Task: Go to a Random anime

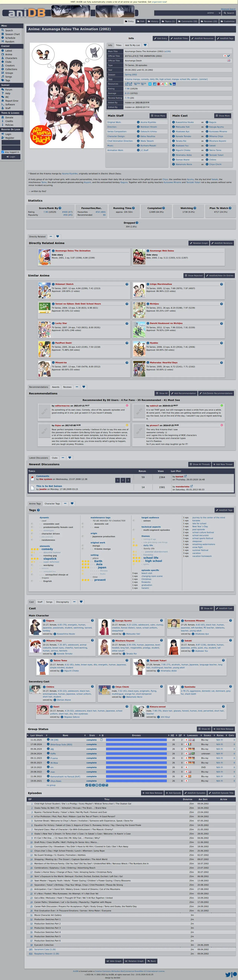Action: coord(9,42)
